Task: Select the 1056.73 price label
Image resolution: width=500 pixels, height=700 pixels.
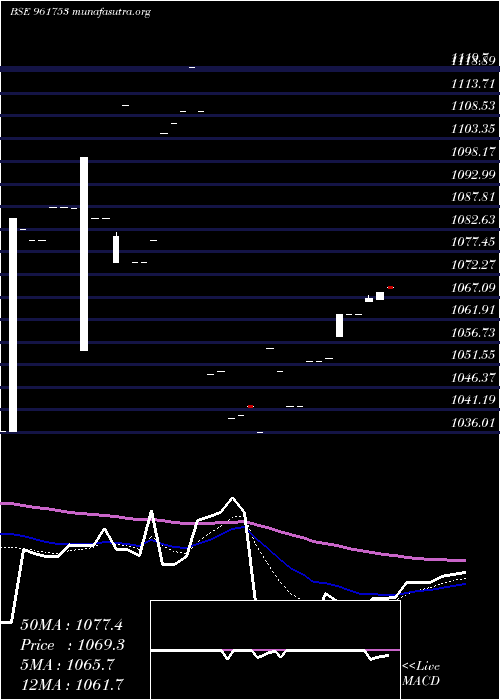Action: tap(473, 333)
